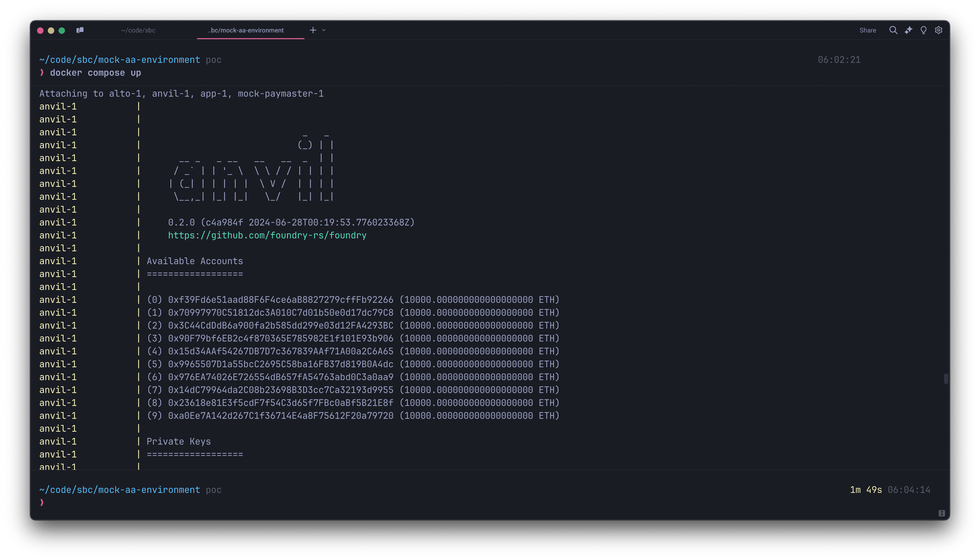Click account (5) address 0x9965507D
The width and height of the screenshot is (980, 560).
click(x=281, y=364)
